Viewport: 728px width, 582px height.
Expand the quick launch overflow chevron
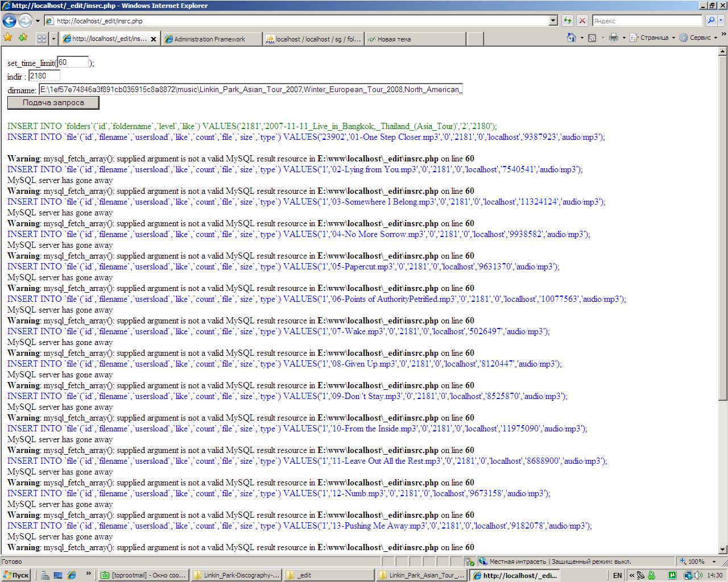[89, 574]
